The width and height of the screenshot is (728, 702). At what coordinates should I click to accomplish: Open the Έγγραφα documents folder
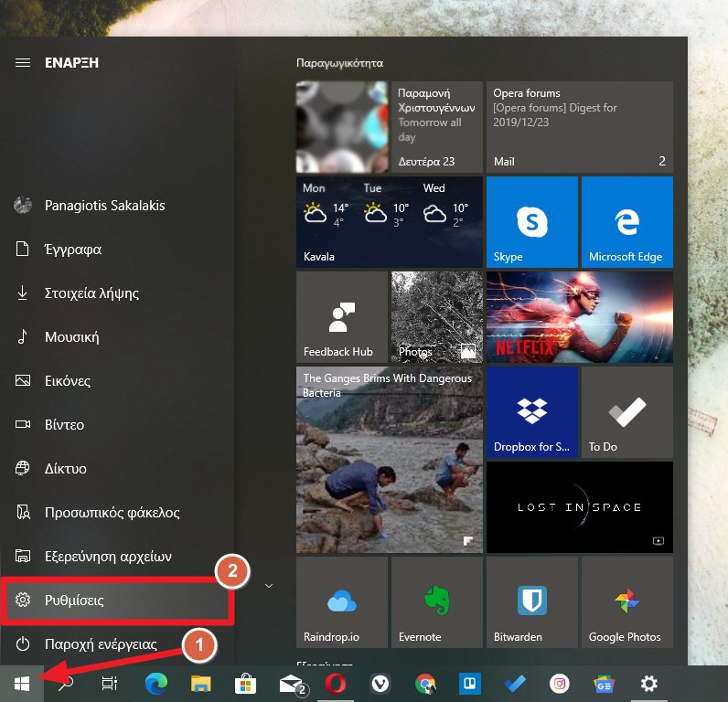(73, 250)
